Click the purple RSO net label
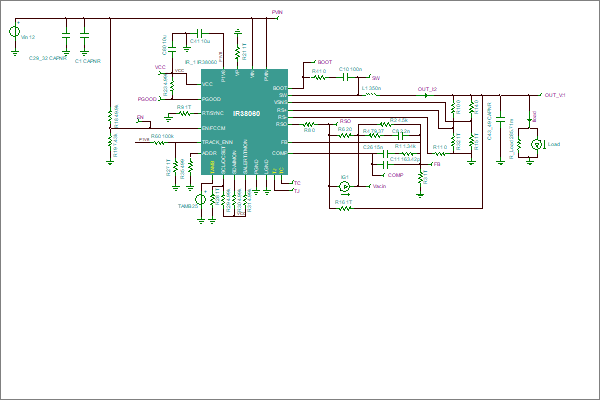 pos(345,121)
